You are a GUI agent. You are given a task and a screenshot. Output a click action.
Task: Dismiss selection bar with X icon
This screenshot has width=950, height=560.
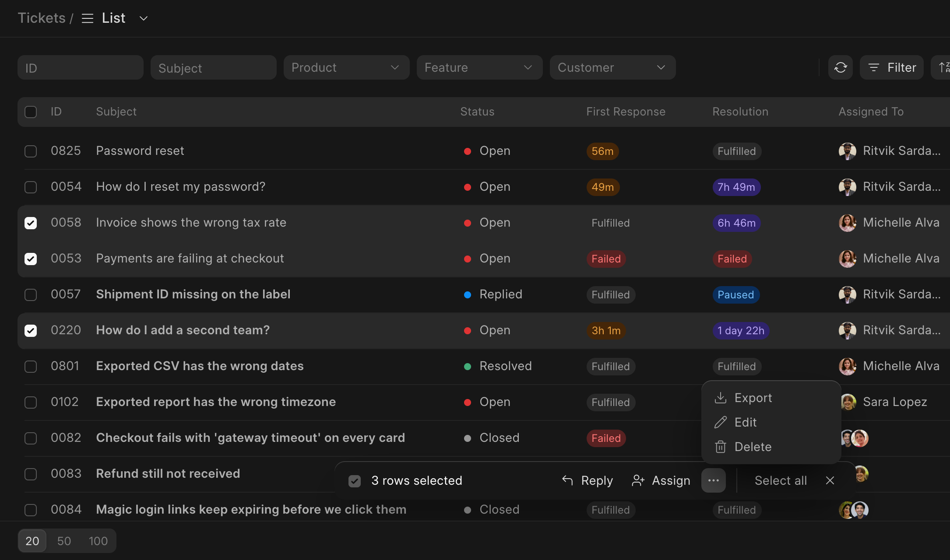(x=830, y=480)
